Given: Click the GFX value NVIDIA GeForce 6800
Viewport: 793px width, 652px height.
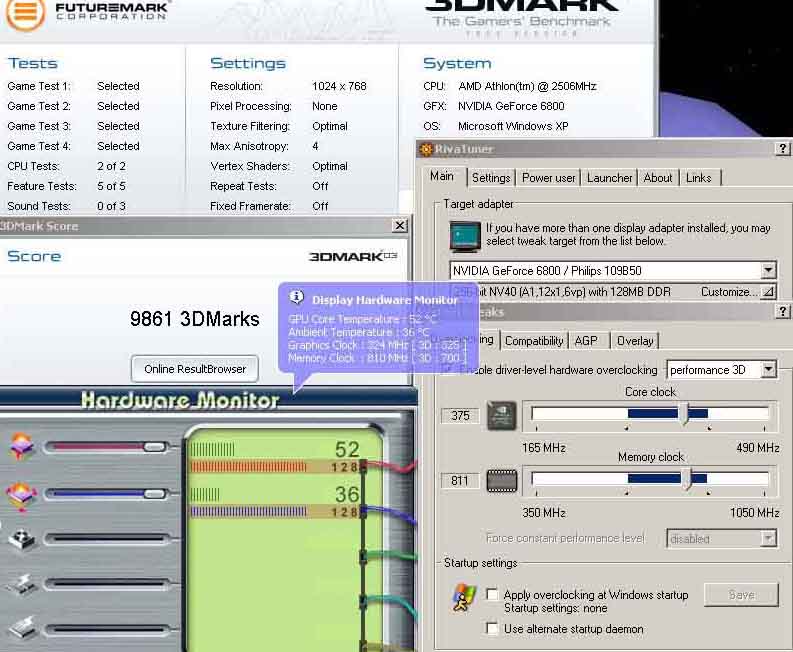Looking at the screenshot, I should (x=511, y=106).
